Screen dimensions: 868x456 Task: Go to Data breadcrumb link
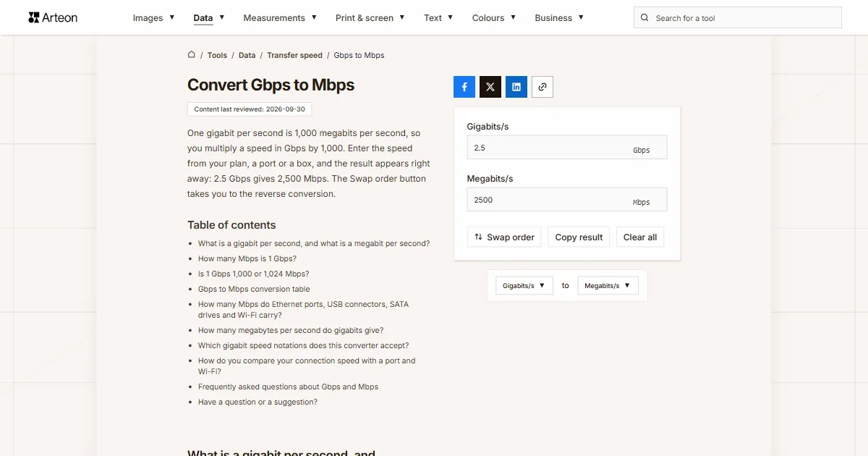coord(247,55)
